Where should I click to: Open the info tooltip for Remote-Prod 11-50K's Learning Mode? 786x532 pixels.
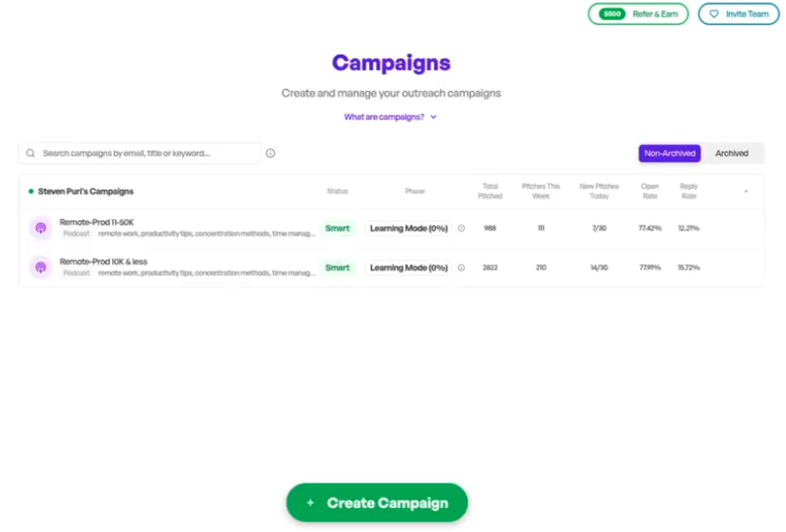(462, 227)
